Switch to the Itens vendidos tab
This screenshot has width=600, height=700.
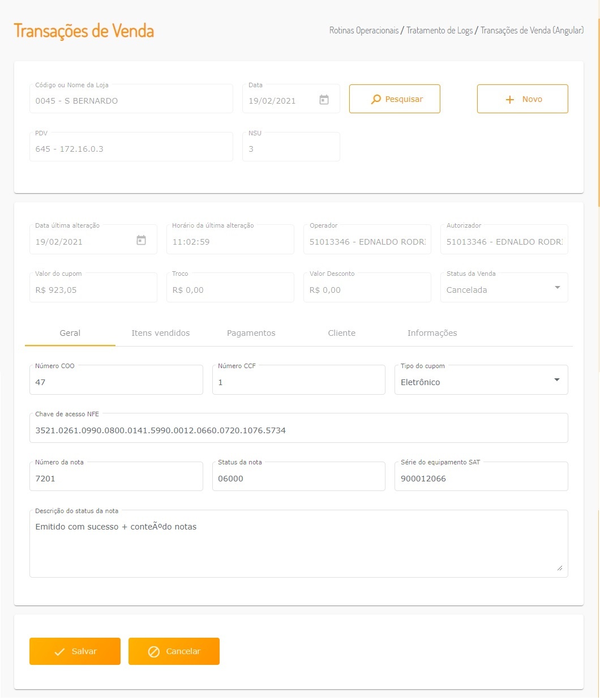[160, 333]
